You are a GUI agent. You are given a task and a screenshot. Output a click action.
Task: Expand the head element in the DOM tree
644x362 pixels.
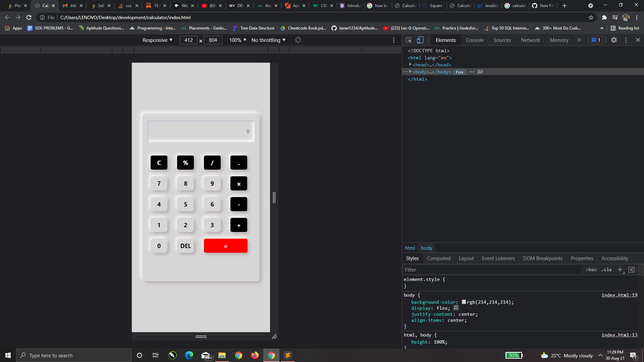(410, 64)
